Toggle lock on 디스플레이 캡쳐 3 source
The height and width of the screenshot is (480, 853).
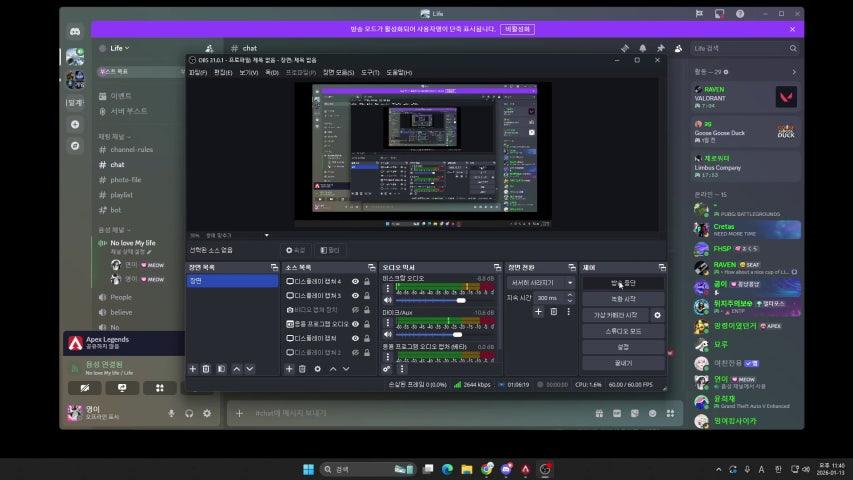[367, 296]
